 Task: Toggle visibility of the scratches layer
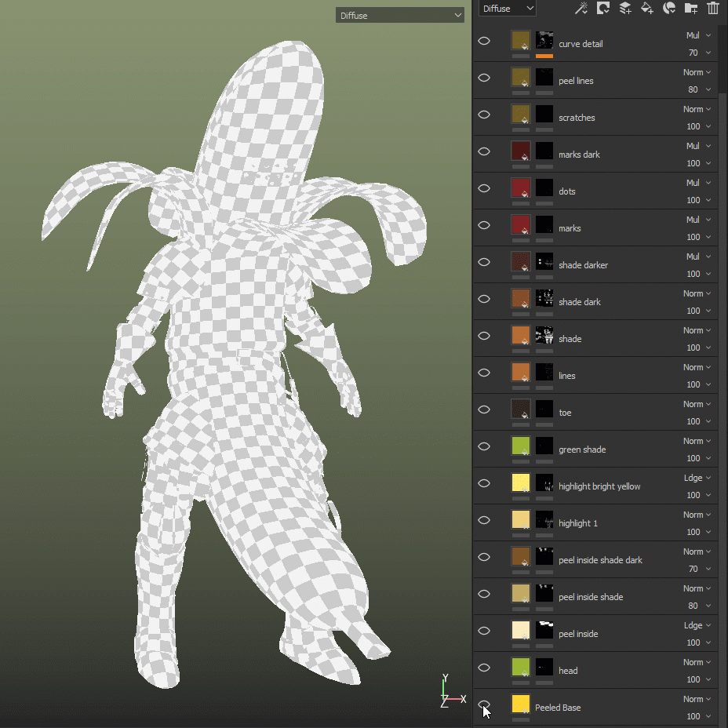484,115
